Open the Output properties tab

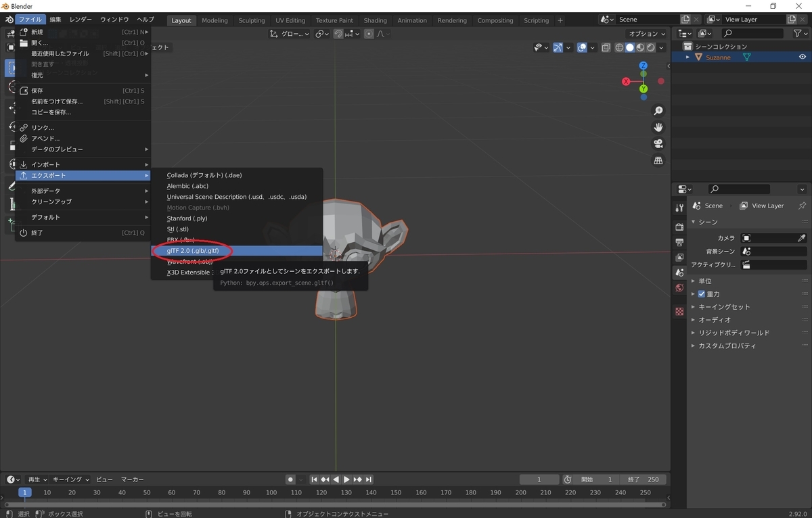[680, 242]
